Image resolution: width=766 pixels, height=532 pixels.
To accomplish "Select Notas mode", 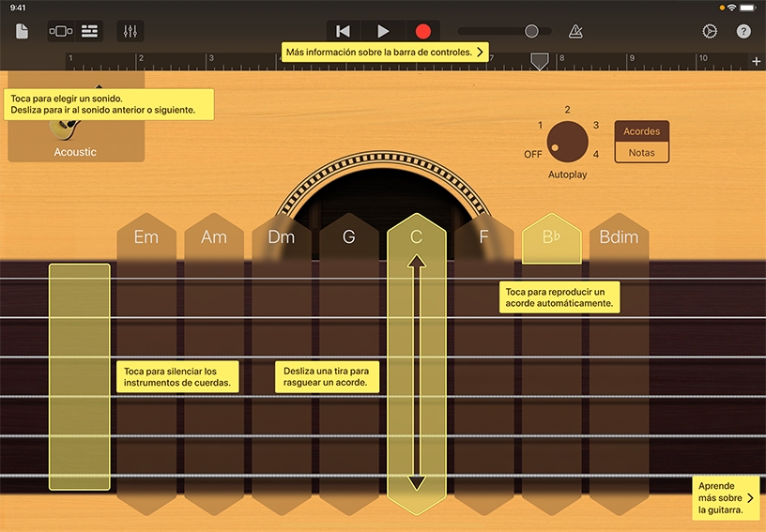I will point(641,153).
